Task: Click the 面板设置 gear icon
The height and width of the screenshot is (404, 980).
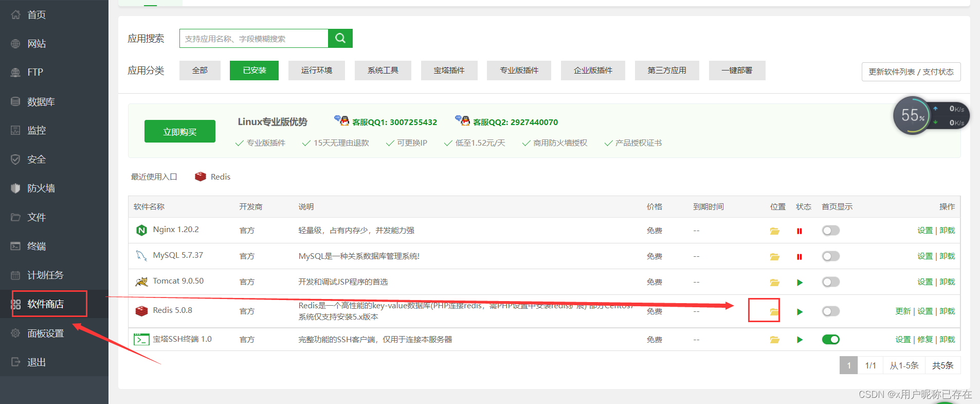Action: [x=16, y=333]
